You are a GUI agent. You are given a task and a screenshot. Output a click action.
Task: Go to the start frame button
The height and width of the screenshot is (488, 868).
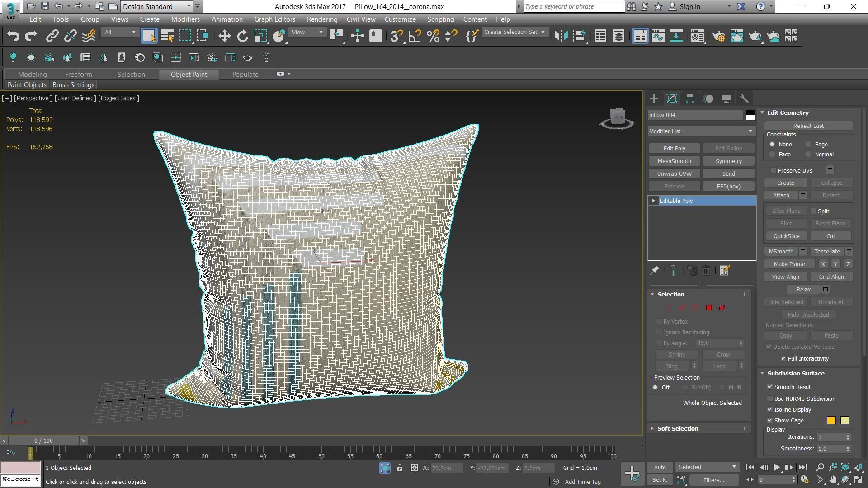coord(750,468)
